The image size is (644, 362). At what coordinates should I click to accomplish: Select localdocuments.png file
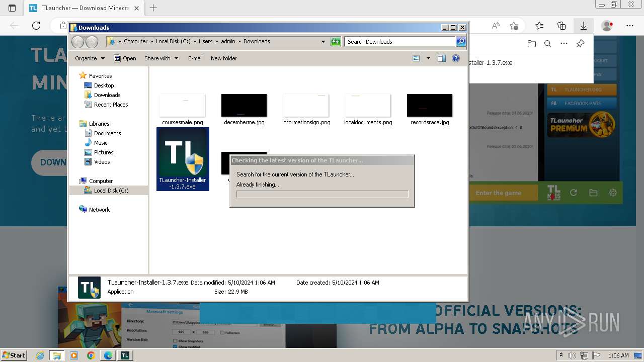(368, 109)
